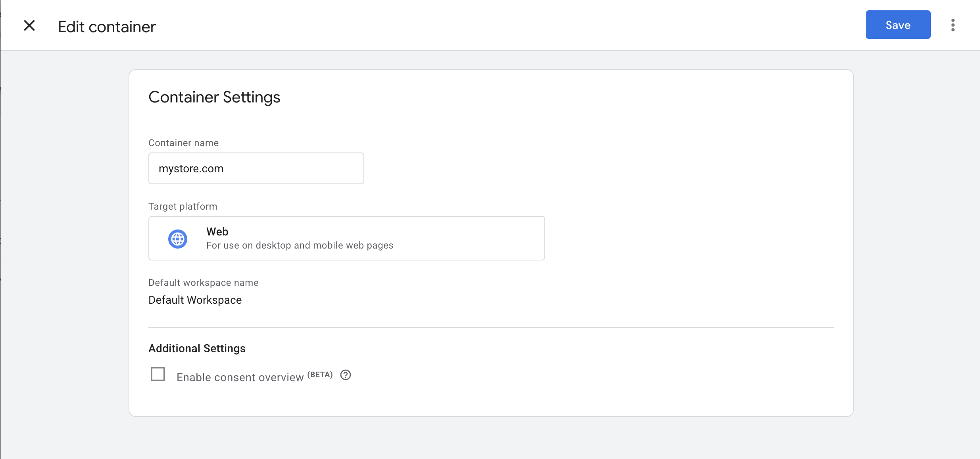The height and width of the screenshot is (459, 980).
Task: Enable the consent overview checkbox
Action: coord(158,374)
